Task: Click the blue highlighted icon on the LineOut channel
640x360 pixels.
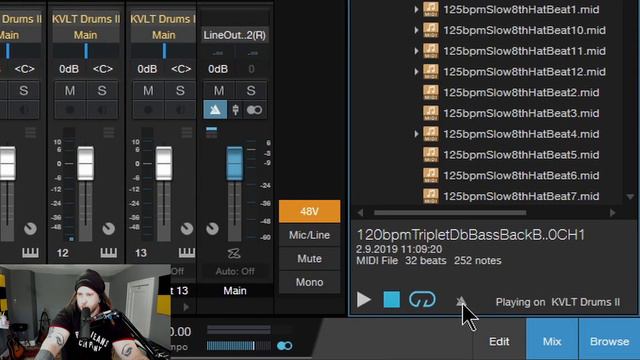Action: (x=215, y=110)
